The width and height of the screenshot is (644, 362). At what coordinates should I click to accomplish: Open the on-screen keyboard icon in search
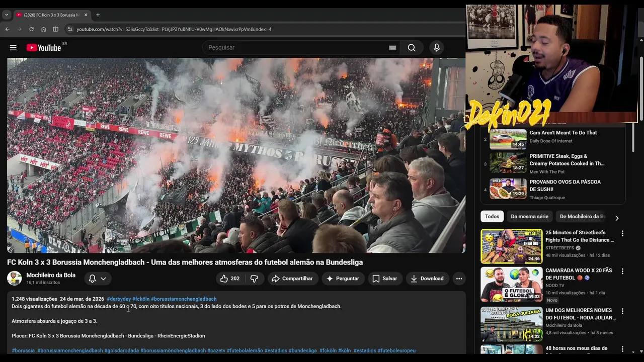(392, 48)
